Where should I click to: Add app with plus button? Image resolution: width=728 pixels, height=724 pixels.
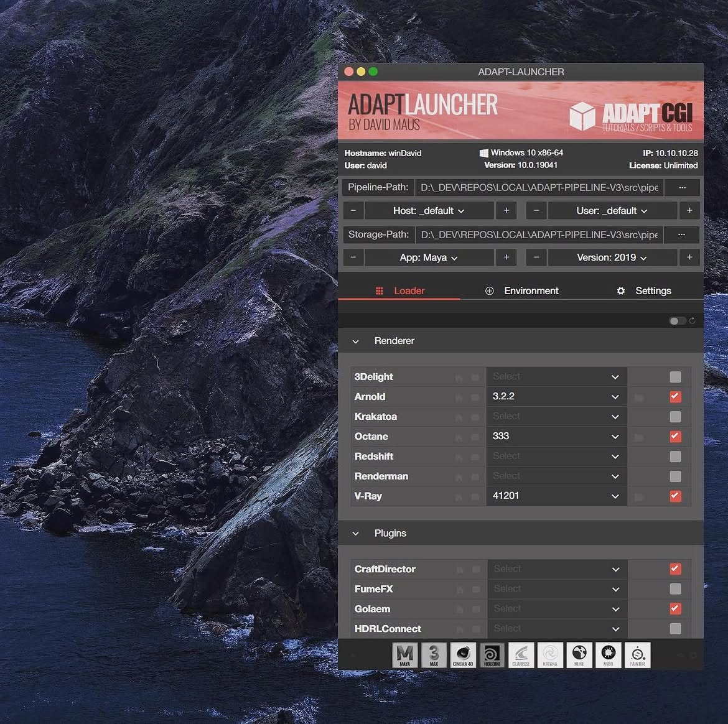pos(506,258)
